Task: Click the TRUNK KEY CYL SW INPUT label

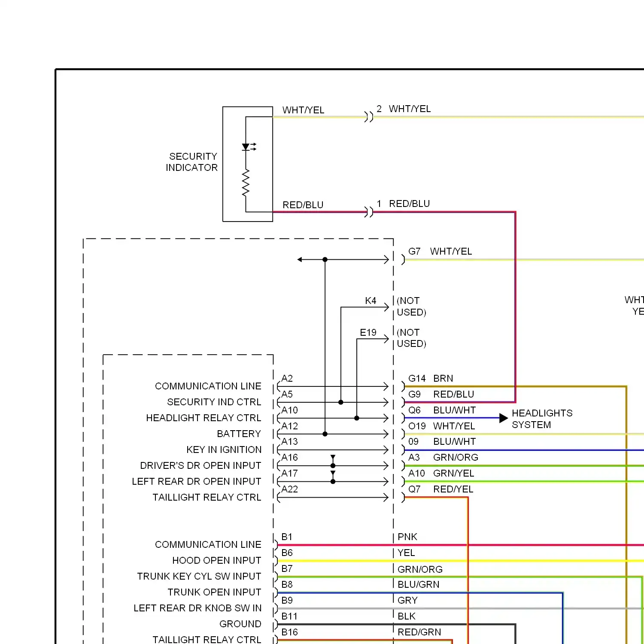Action: pyautogui.click(x=199, y=576)
